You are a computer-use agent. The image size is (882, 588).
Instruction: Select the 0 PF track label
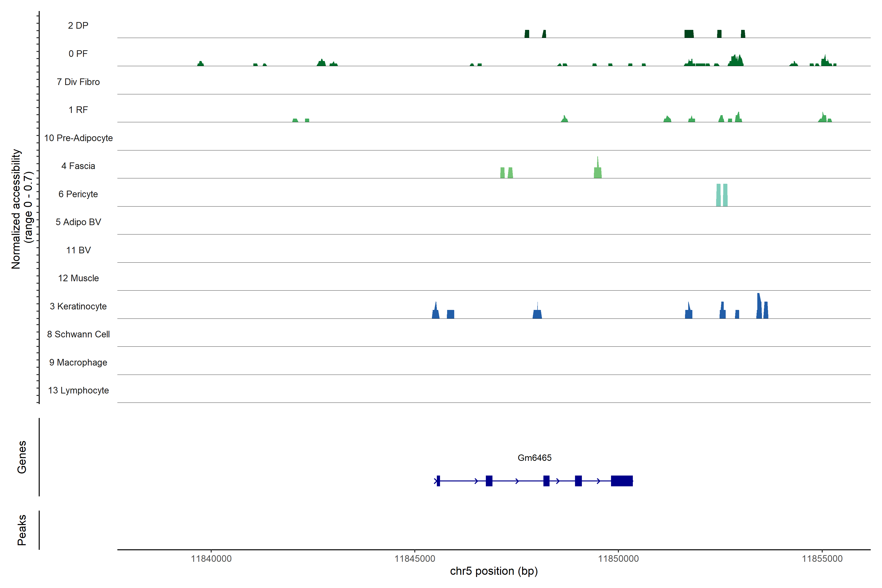click(x=78, y=54)
